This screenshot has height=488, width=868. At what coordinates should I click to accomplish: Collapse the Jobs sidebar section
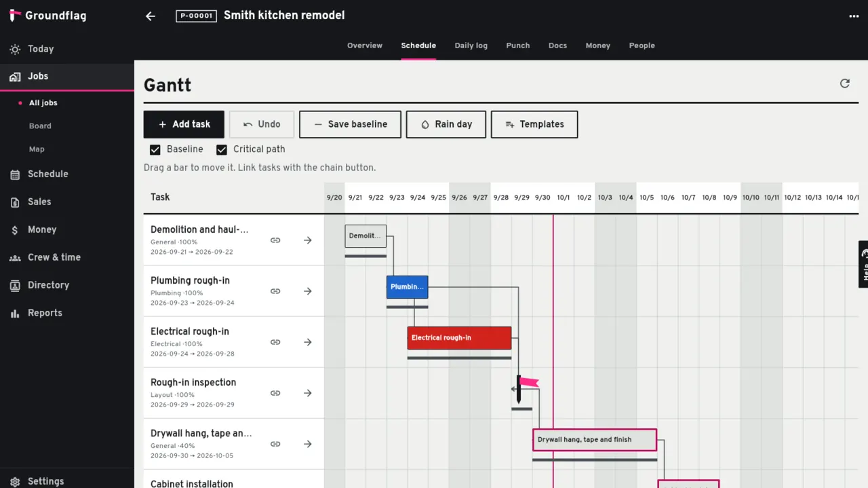[67, 77]
